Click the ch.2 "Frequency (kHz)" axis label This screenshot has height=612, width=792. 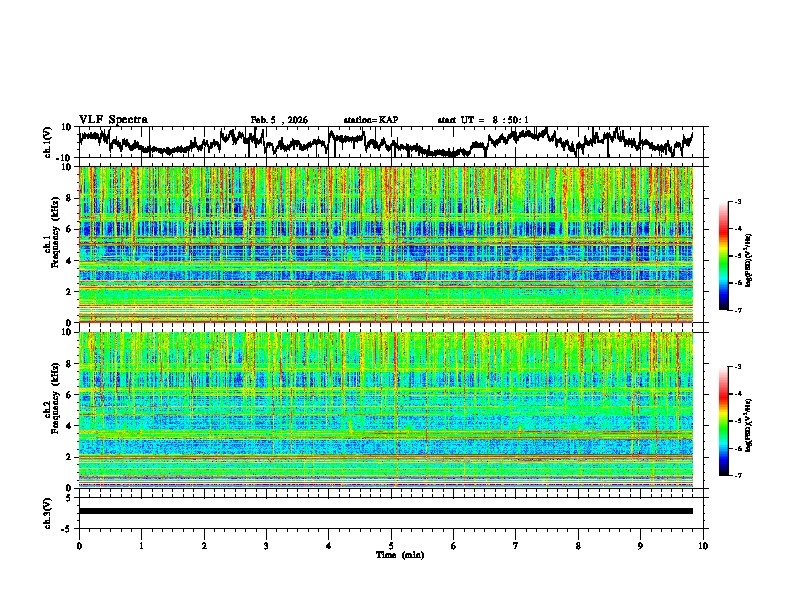[55, 398]
